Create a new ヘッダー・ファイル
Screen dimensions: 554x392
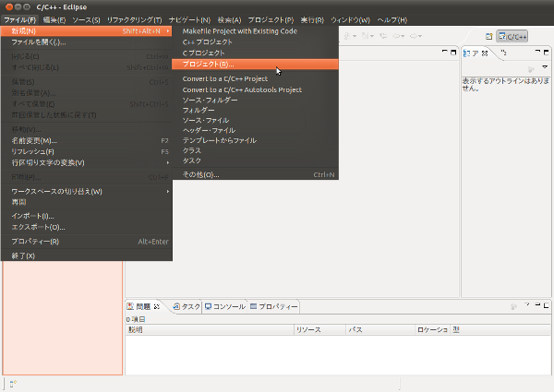click(x=255, y=130)
